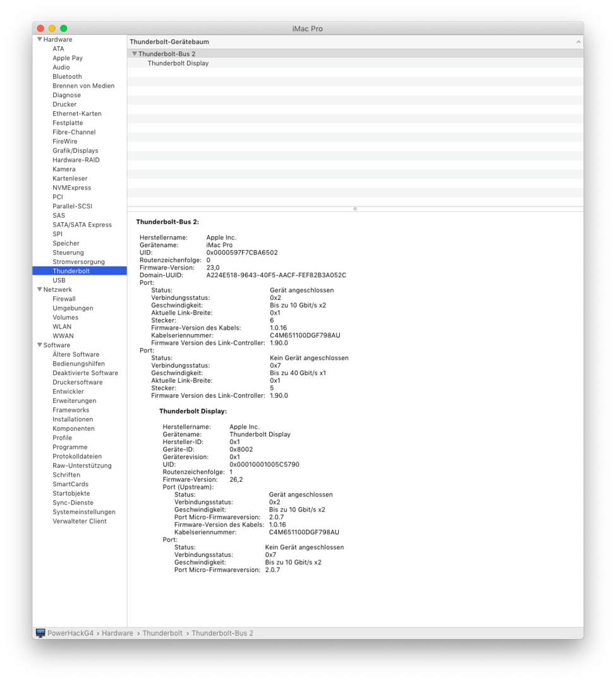Screen dimensions: 616x682
Task: Select Kartenleser entry
Action: [x=70, y=178]
